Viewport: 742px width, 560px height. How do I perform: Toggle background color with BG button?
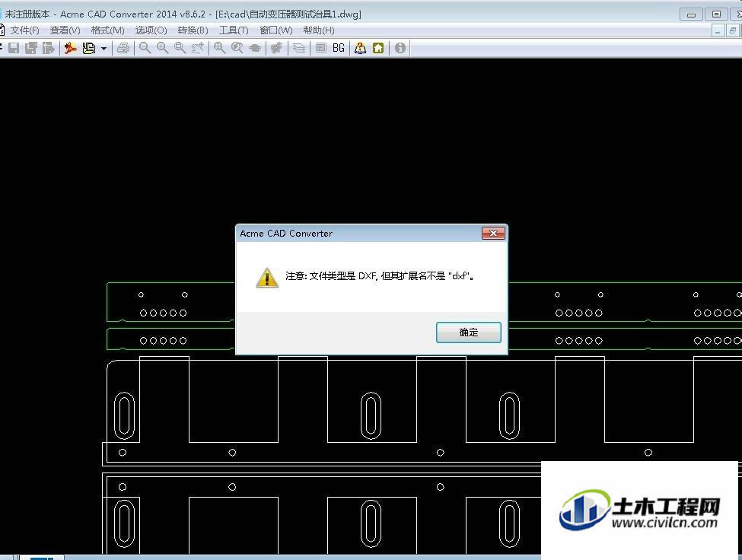click(x=339, y=48)
